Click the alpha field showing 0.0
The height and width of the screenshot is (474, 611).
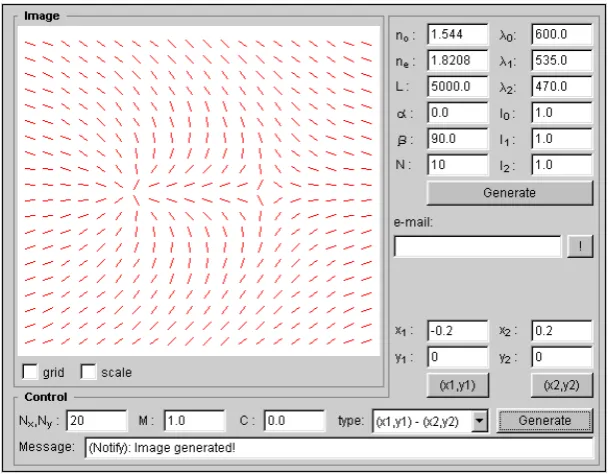[x=457, y=113]
